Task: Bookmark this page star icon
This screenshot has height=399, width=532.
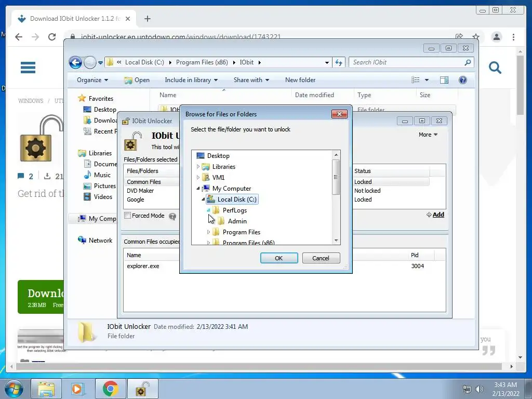Action: click(476, 37)
